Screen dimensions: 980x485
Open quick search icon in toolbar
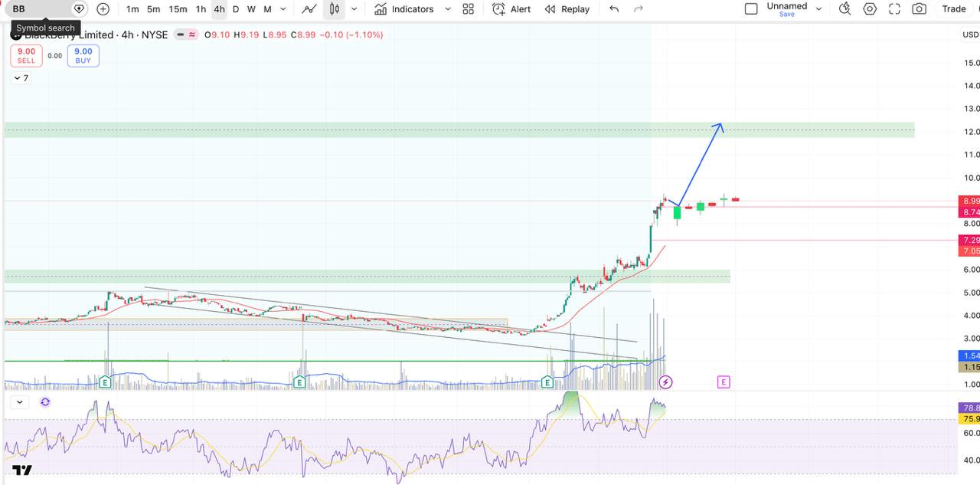click(845, 9)
